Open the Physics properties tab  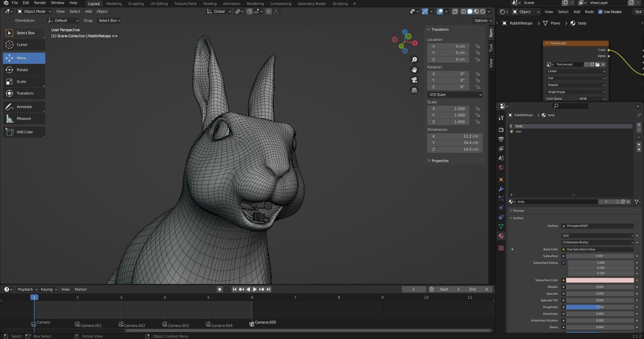501,208
